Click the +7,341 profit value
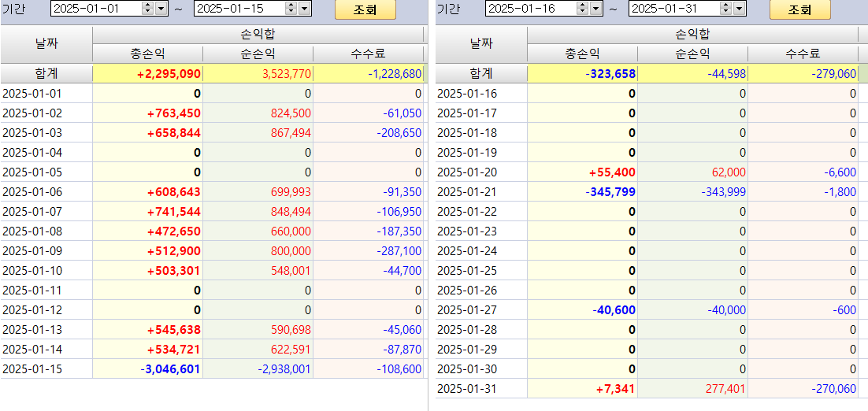This screenshot has width=868, height=411. (616, 389)
